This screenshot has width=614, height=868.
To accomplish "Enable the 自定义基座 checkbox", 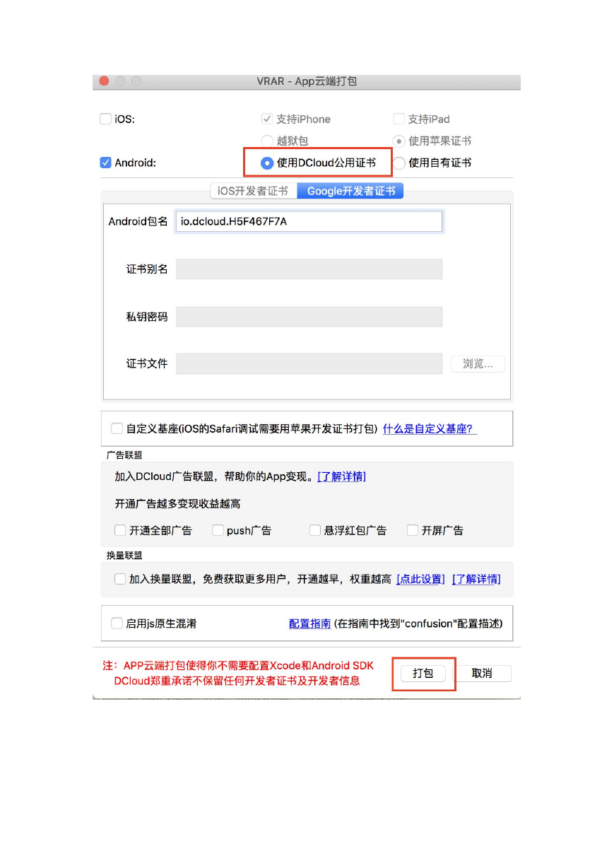I will [x=117, y=428].
